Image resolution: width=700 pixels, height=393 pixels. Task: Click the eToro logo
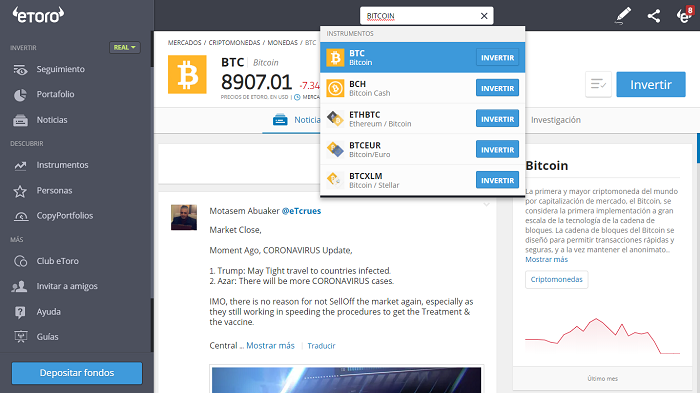38,15
